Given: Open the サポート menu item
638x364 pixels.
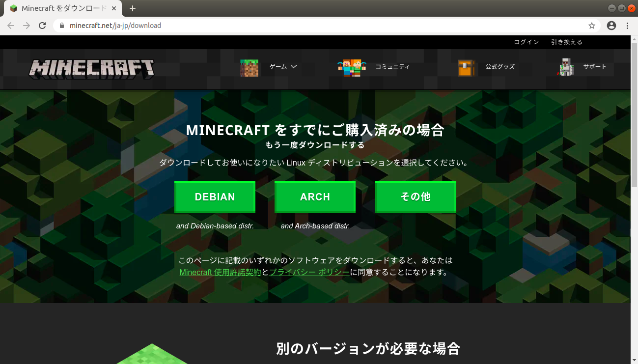Looking at the screenshot, I should [595, 67].
